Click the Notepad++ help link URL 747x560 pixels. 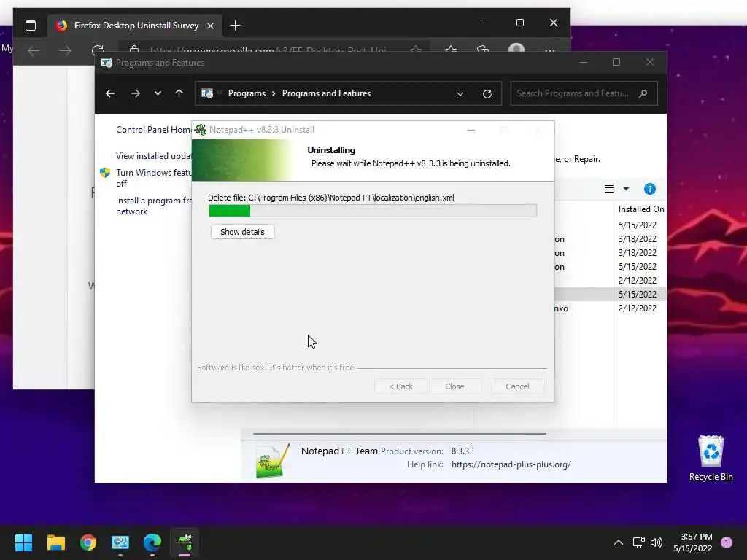click(x=511, y=464)
